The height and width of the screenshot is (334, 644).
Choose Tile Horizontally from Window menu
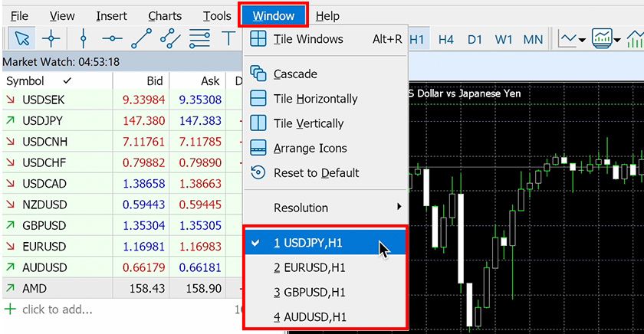(315, 99)
